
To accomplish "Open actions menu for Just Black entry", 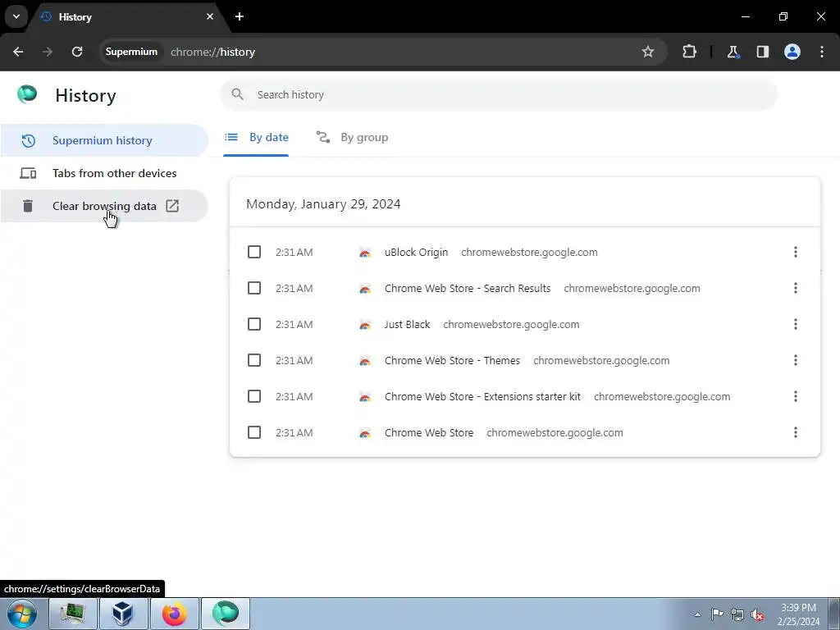I will click(x=796, y=324).
